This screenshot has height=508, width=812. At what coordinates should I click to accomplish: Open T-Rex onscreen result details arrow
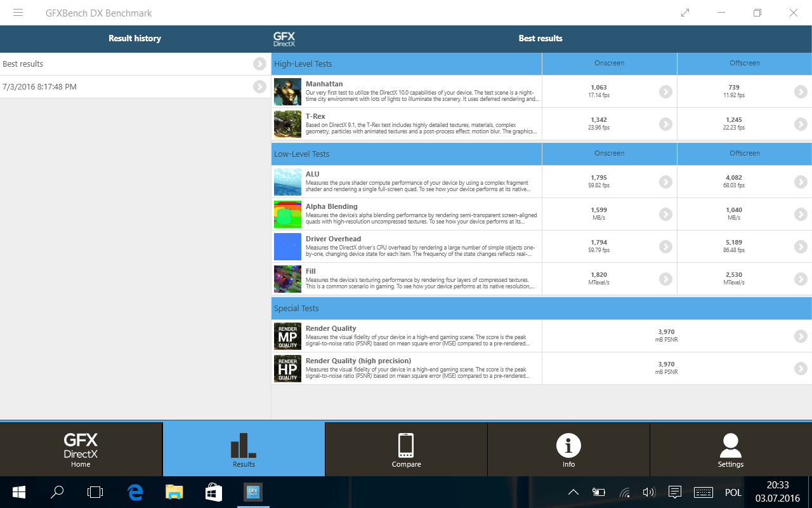(x=665, y=124)
